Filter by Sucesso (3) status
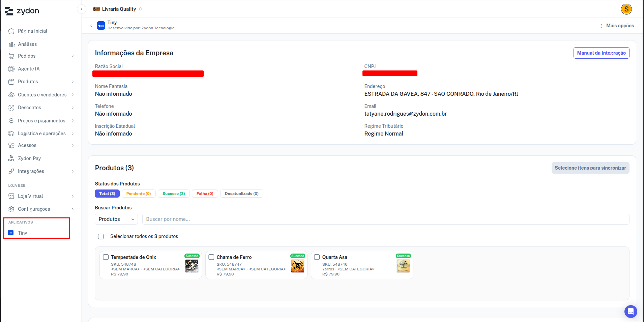644x322 pixels. pyautogui.click(x=174, y=194)
